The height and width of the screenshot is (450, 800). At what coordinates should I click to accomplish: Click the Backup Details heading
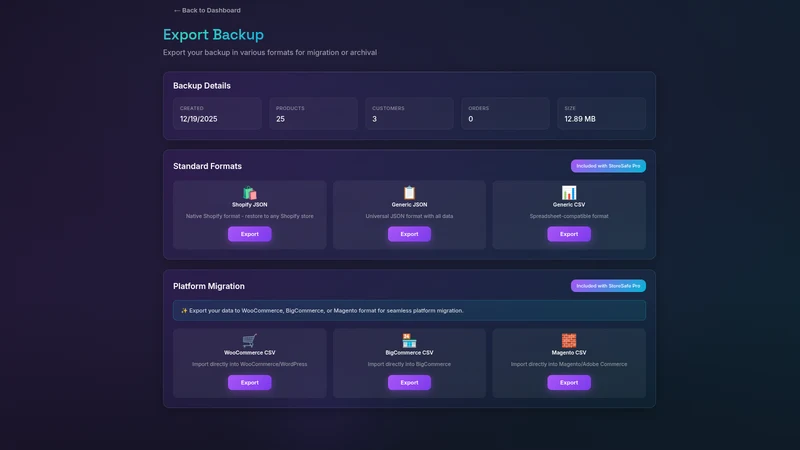click(202, 86)
